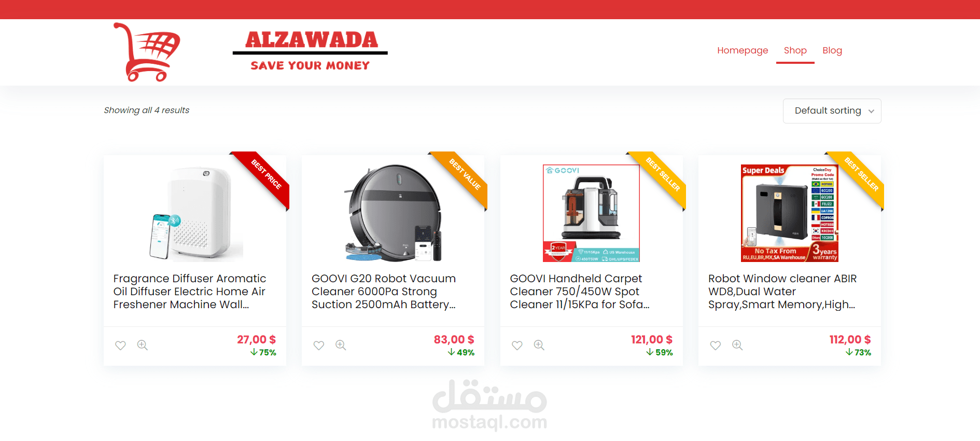Select the Shop menu tab
Image resolution: width=980 pixels, height=441 pixels.
tap(795, 50)
